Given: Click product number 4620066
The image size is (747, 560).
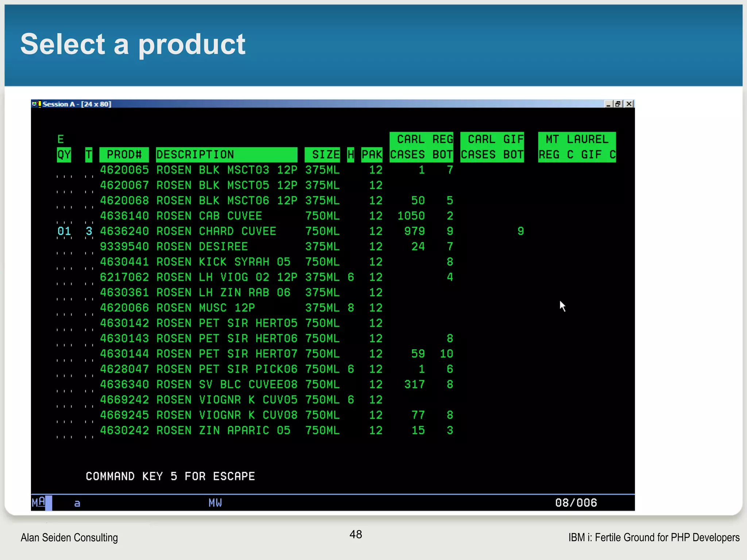Looking at the screenshot, I should pyautogui.click(x=124, y=308).
